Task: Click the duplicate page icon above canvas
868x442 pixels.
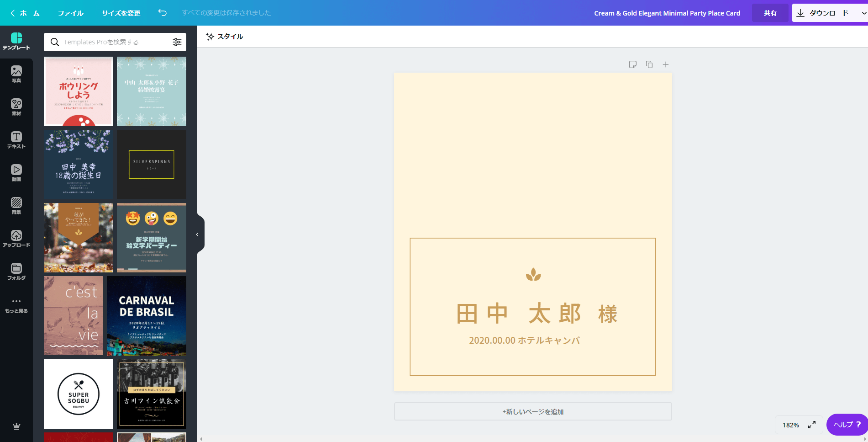Action: tap(649, 64)
